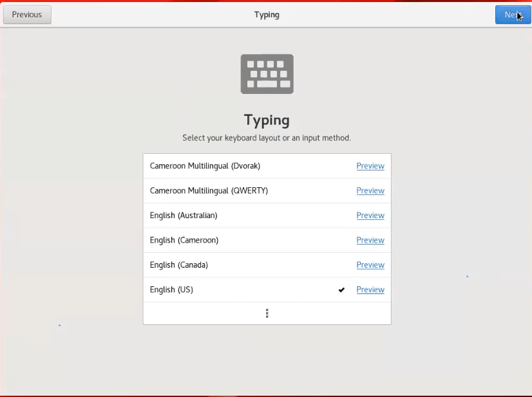Click the checkmark on English (US)
532x397 pixels.
pos(341,290)
